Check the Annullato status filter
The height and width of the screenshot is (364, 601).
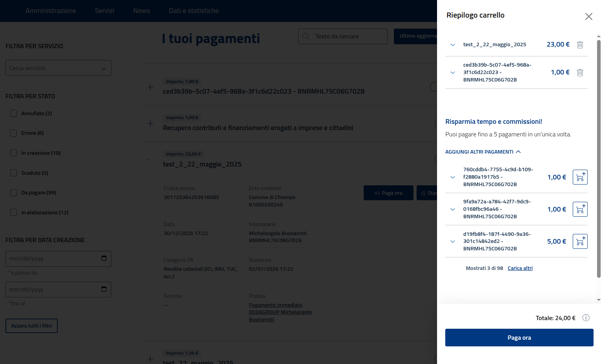tap(14, 113)
